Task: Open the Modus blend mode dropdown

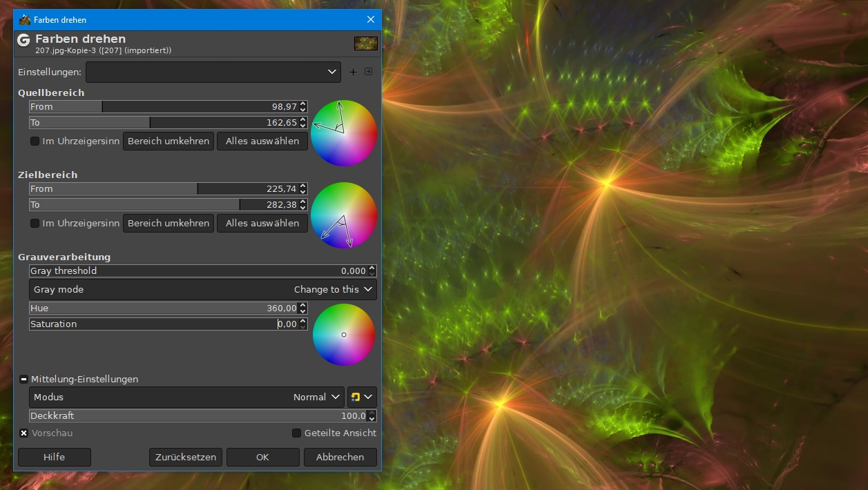Action: 186,397
